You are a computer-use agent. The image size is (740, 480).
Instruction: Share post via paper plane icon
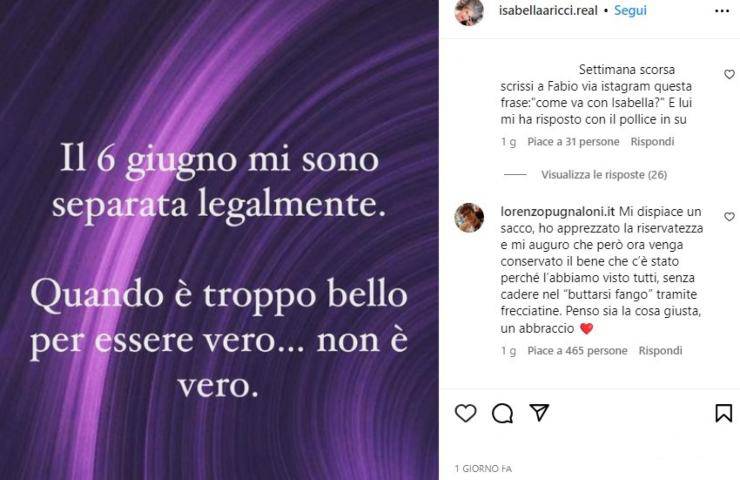[538, 413]
